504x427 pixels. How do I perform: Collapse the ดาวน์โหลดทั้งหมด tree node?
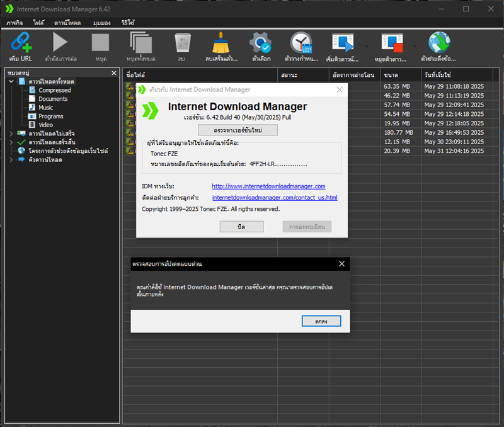click(x=11, y=81)
